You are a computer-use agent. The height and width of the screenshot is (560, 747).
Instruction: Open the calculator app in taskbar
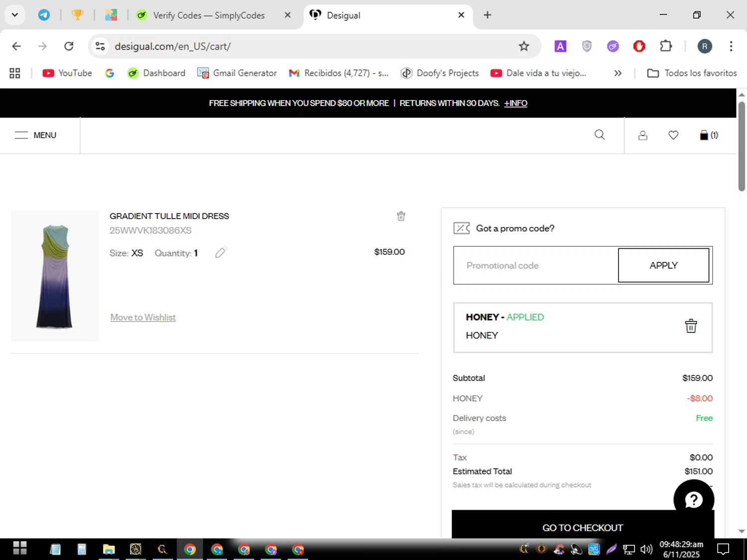point(82,549)
